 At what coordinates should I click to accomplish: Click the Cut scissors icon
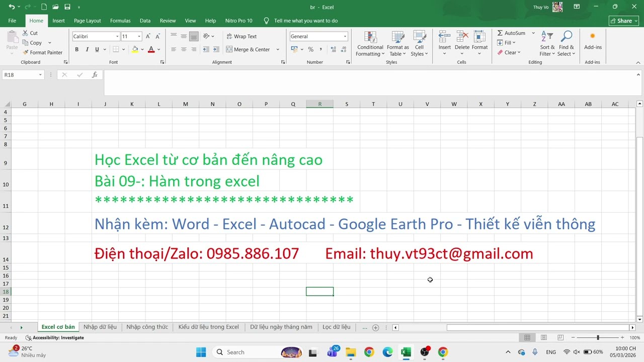[x=26, y=33]
